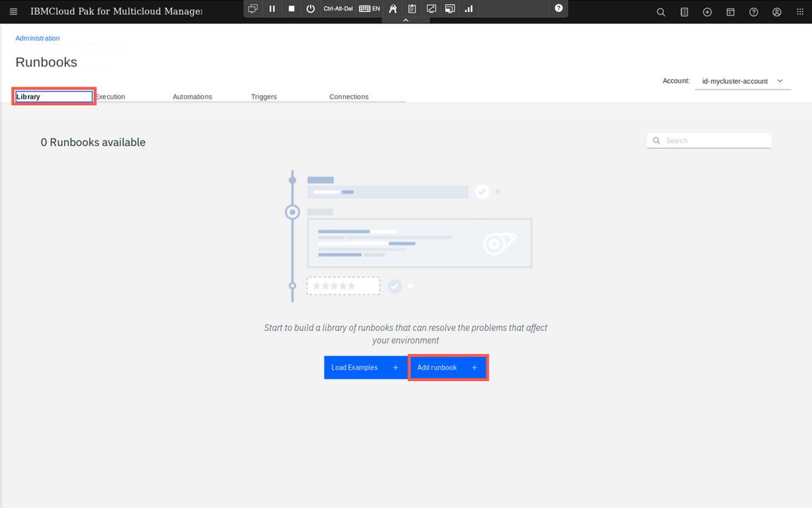Click the cascading windows display icon
This screenshot has width=812, height=508.
click(x=450, y=8)
